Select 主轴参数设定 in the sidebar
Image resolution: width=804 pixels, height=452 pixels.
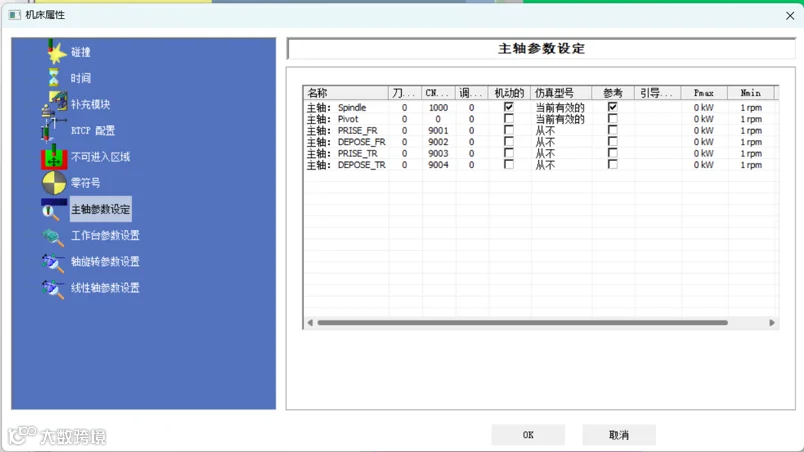coord(100,209)
